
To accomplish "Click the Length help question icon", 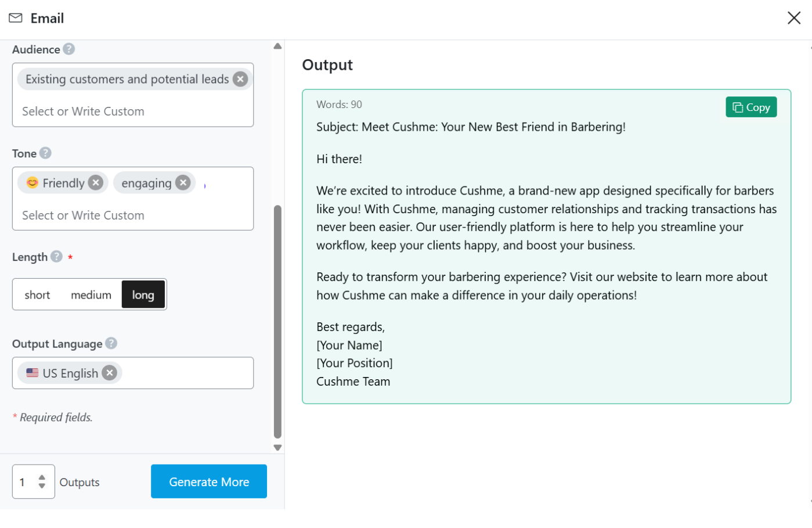I will pyautogui.click(x=56, y=257).
